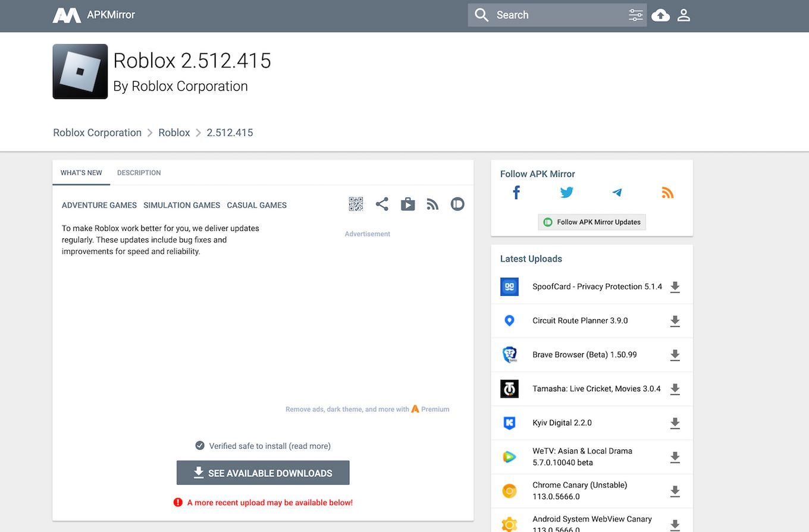Follow APK Mirror on Twitter
809x532 pixels.
click(567, 193)
